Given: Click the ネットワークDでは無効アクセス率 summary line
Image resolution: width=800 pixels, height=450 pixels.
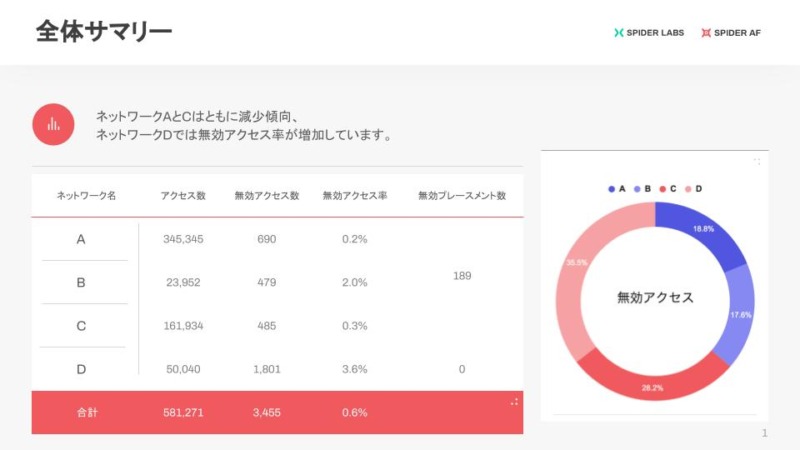Looking at the screenshot, I should (x=245, y=135).
